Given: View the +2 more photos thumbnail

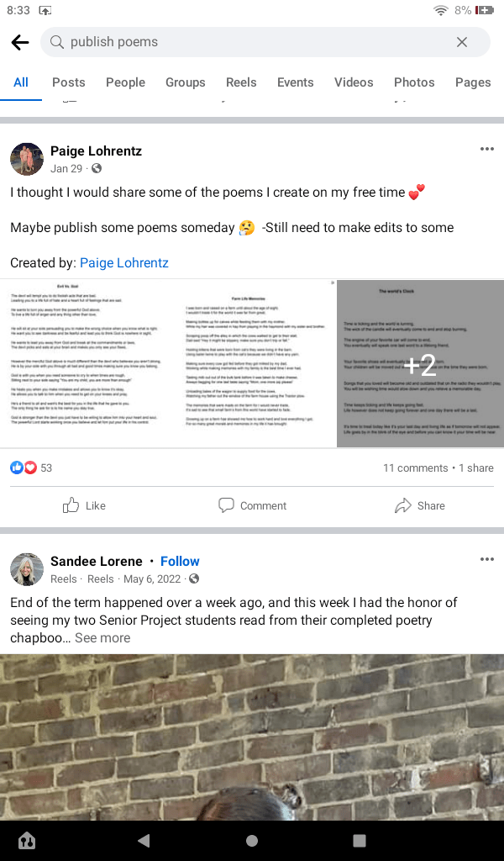Looking at the screenshot, I should [x=420, y=364].
